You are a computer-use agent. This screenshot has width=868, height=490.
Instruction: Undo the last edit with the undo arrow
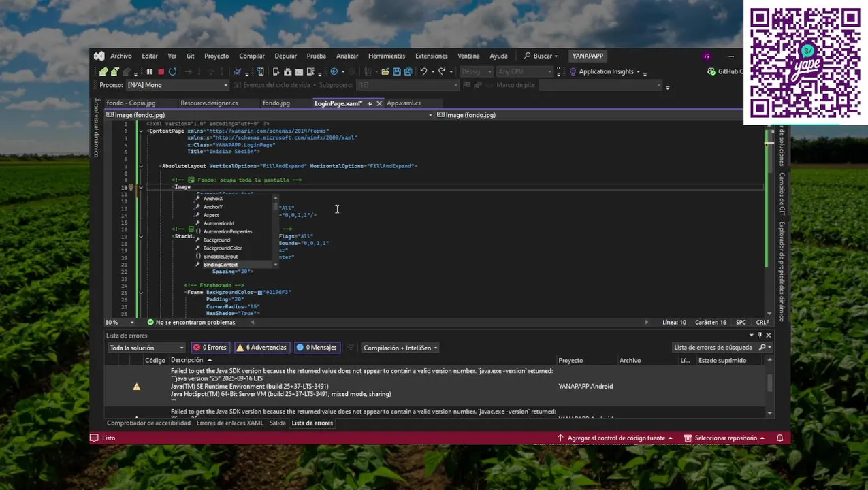[423, 71]
